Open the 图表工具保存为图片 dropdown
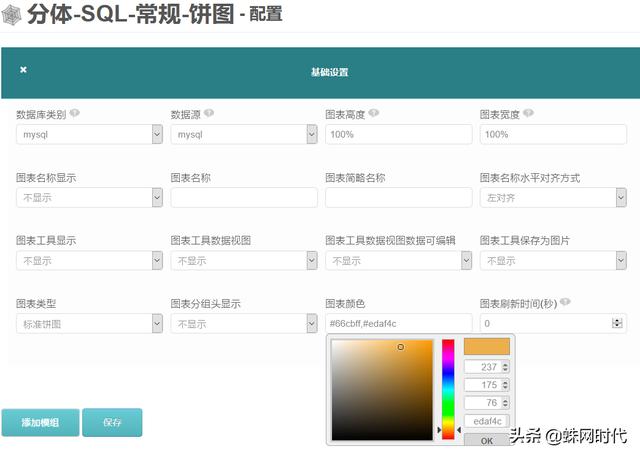640x457 pixels. (553, 260)
